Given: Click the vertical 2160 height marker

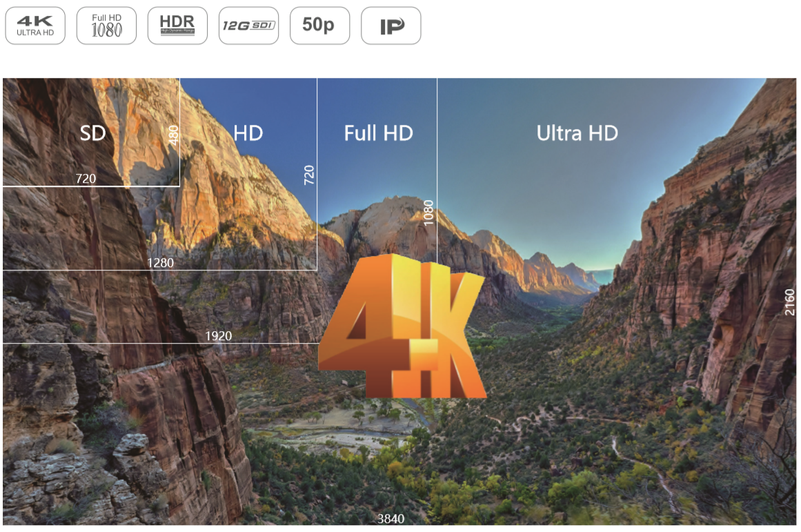Looking at the screenshot, I should tap(790, 302).
